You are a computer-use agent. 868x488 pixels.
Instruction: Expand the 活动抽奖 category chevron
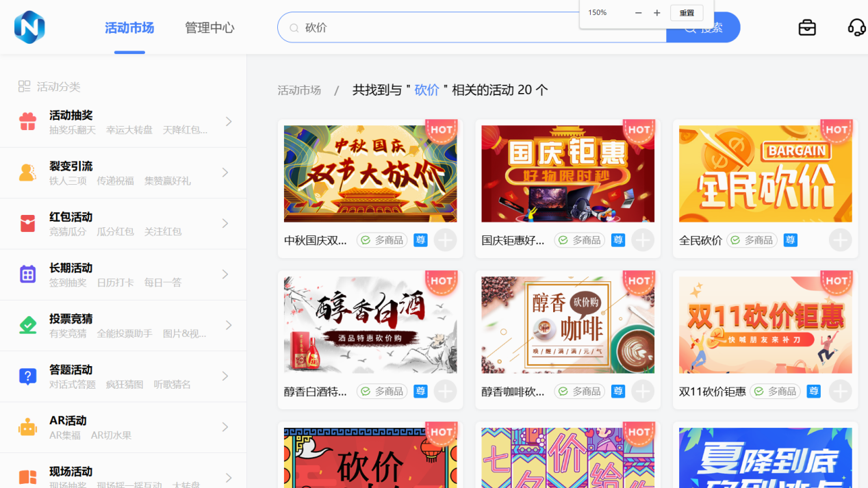(228, 122)
